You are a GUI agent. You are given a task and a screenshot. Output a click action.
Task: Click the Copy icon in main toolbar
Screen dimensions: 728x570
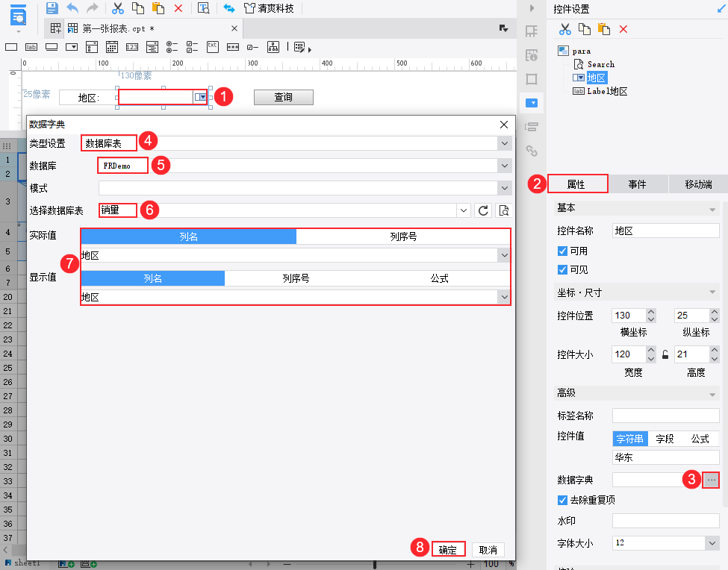tap(138, 8)
